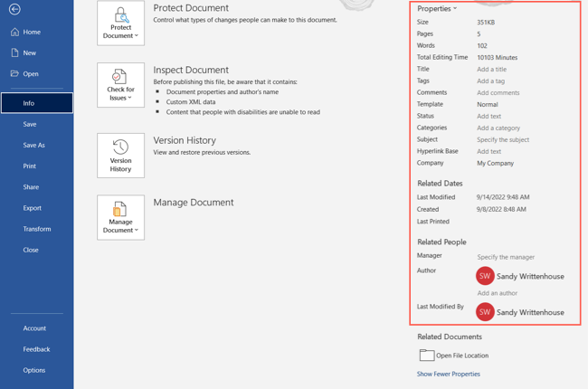Click the Author avatar for Sandy Writtenhouse
The width and height of the screenshot is (588, 389).
[485, 276]
